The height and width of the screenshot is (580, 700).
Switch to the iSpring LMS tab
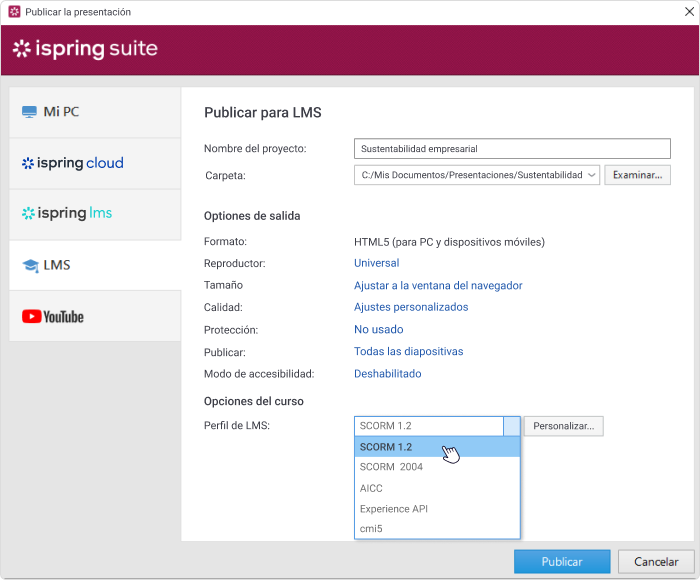coord(95,214)
